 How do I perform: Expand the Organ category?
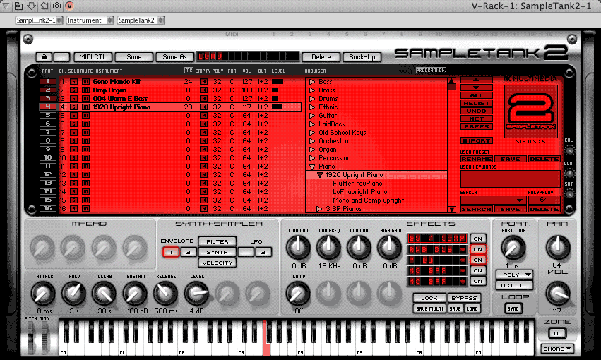point(312,150)
